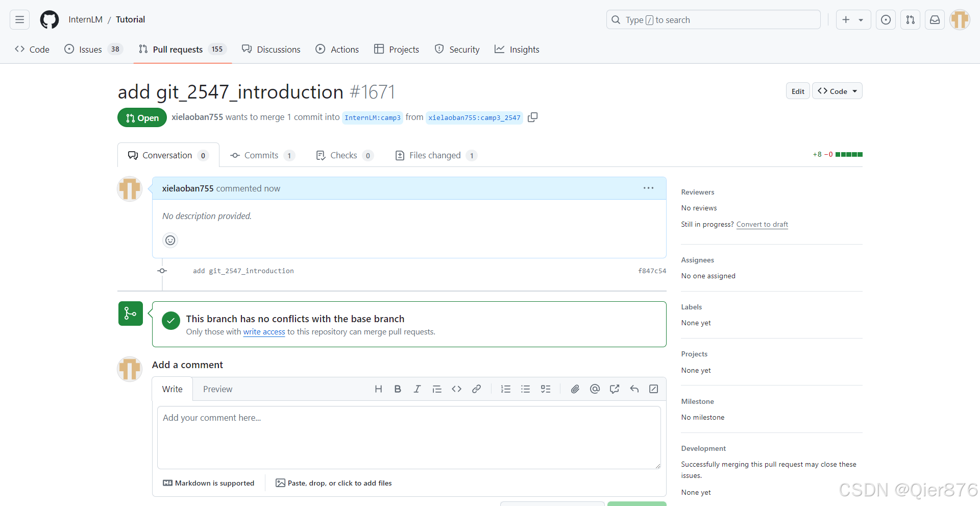Click the Open pull request status badge
The width and height of the screenshot is (980, 506).
click(x=142, y=117)
